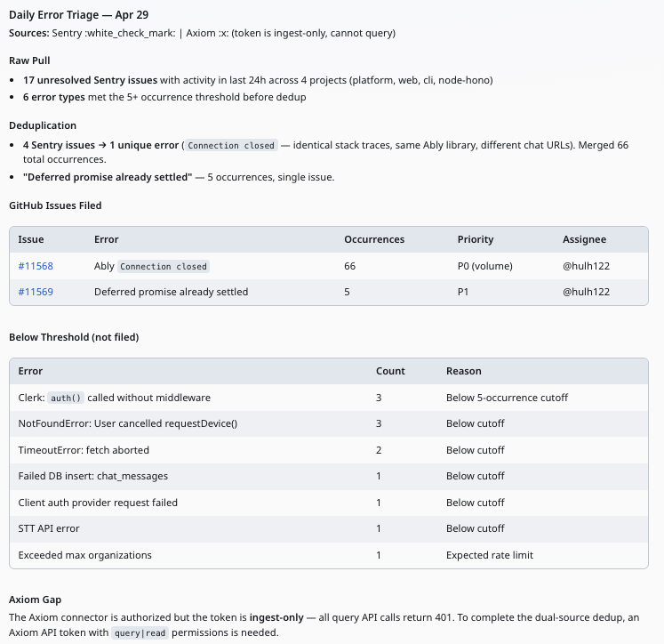Click the Expected rate limit reason cell
This screenshot has height=644, width=664.
tap(490, 555)
